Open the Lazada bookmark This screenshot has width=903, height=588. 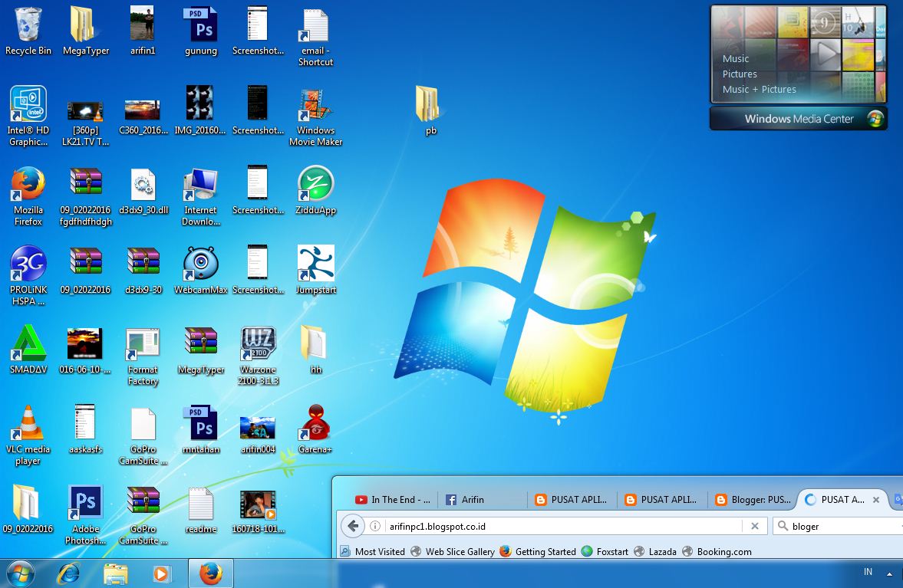655,552
